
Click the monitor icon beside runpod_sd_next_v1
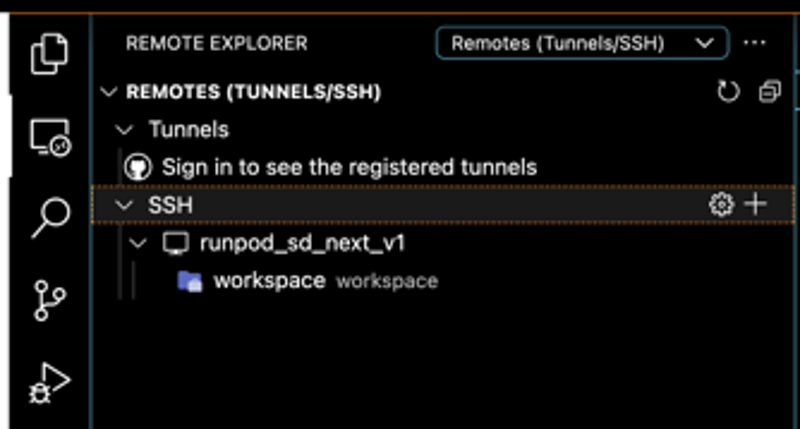[176, 243]
